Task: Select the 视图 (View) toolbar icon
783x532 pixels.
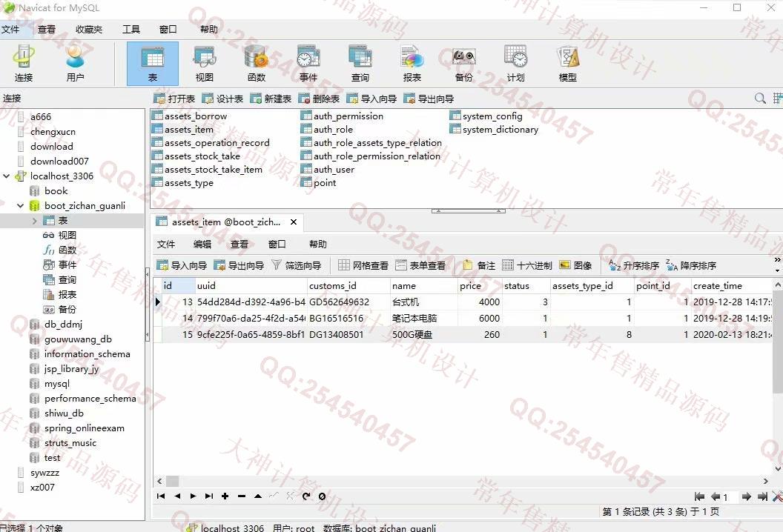Action: [x=204, y=63]
